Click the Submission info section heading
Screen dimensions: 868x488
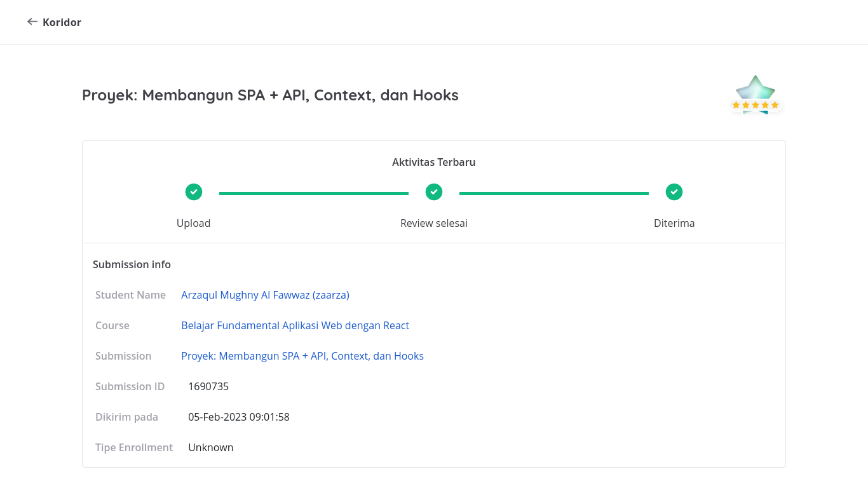point(132,264)
